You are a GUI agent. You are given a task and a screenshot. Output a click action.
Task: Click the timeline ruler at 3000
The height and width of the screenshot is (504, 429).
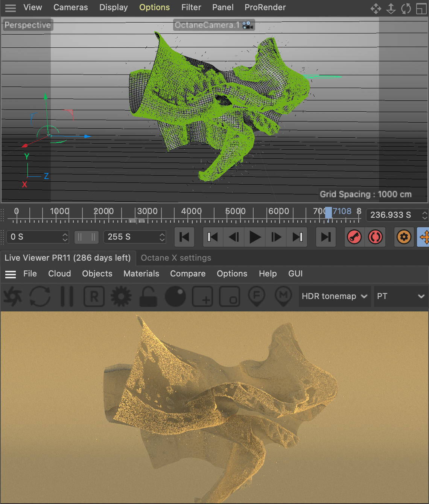(x=147, y=211)
